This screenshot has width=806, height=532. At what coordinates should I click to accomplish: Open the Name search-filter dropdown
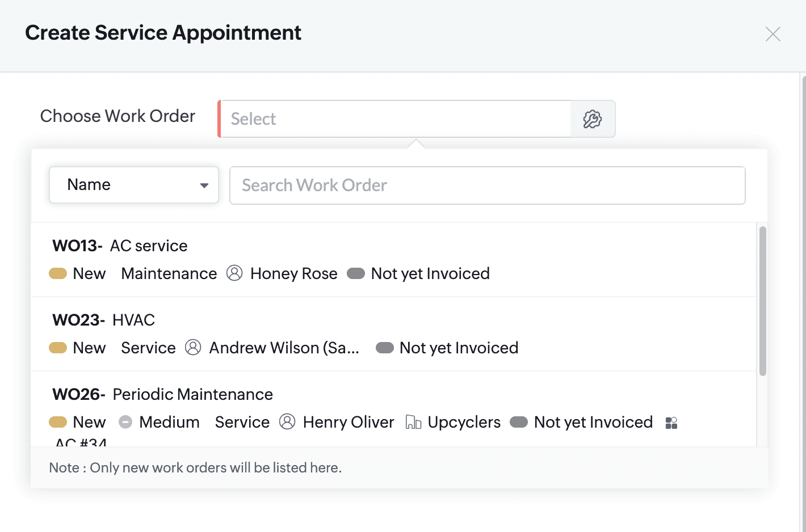tap(133, 185)
